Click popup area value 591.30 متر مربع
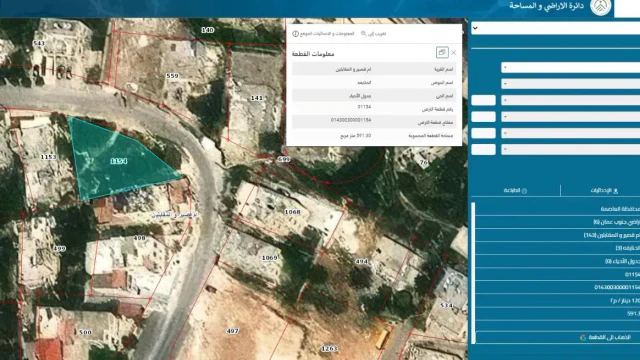The image size is (640, 360). [x=356, y=136]
